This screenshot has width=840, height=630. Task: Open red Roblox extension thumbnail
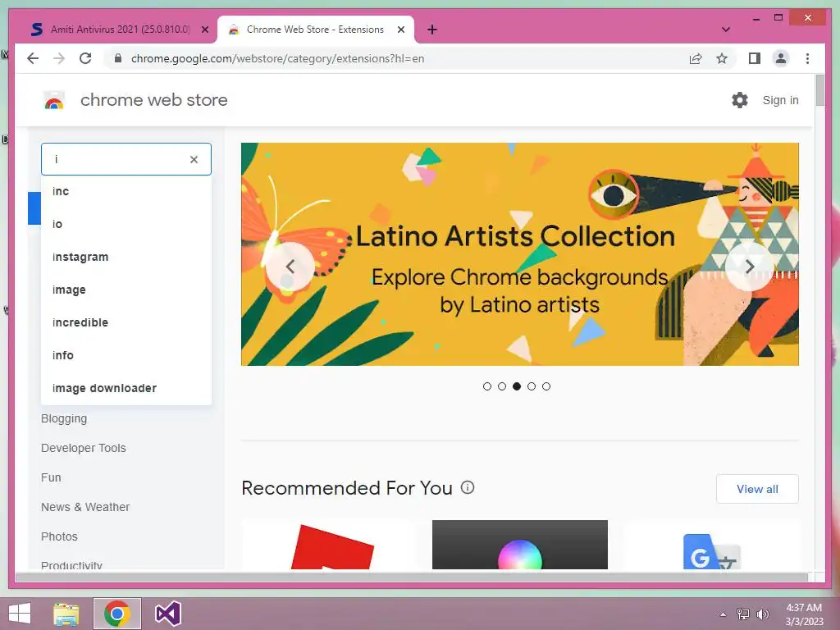point(328,545)
